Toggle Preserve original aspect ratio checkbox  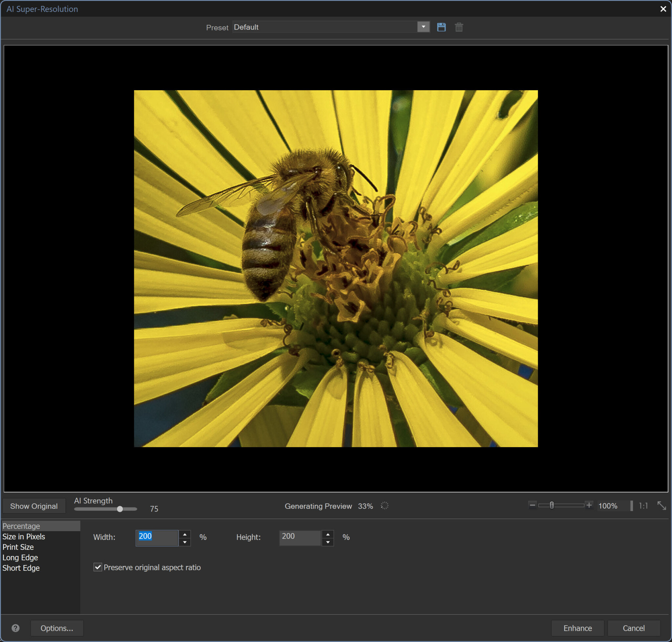coord(98,568)
